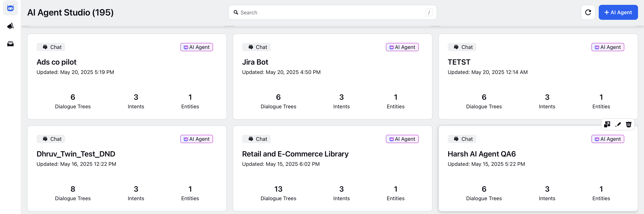This screenshot has height=214, width=644.
Task: Click 3 Intents on Ads co pilot
Action: [136, 101]
